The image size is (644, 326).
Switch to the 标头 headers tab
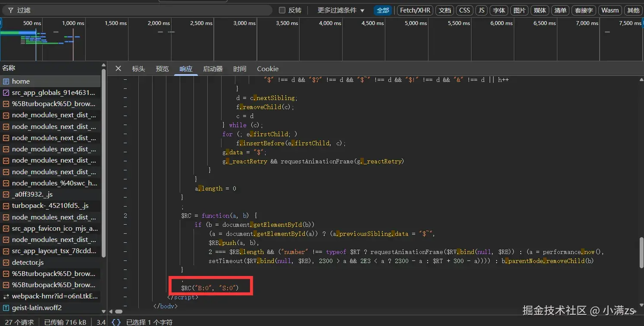tap(138, 69)
